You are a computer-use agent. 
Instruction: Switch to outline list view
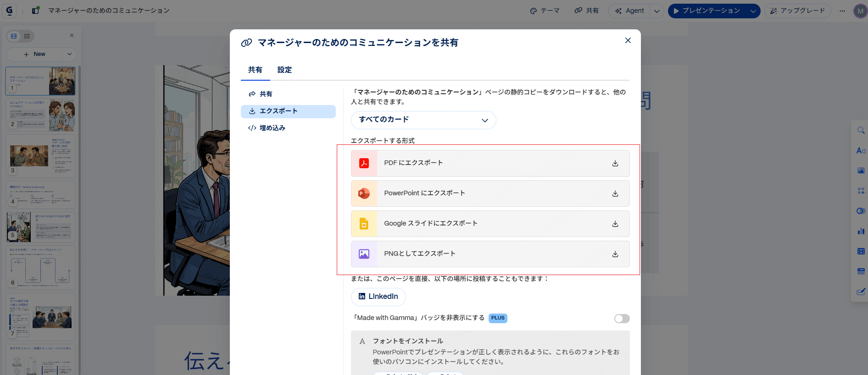click(27, 36)
